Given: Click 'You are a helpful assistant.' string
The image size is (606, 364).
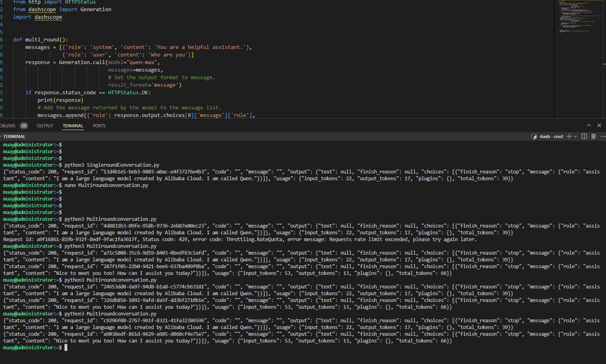Looking at the screenshot, I should coord(200,47).
